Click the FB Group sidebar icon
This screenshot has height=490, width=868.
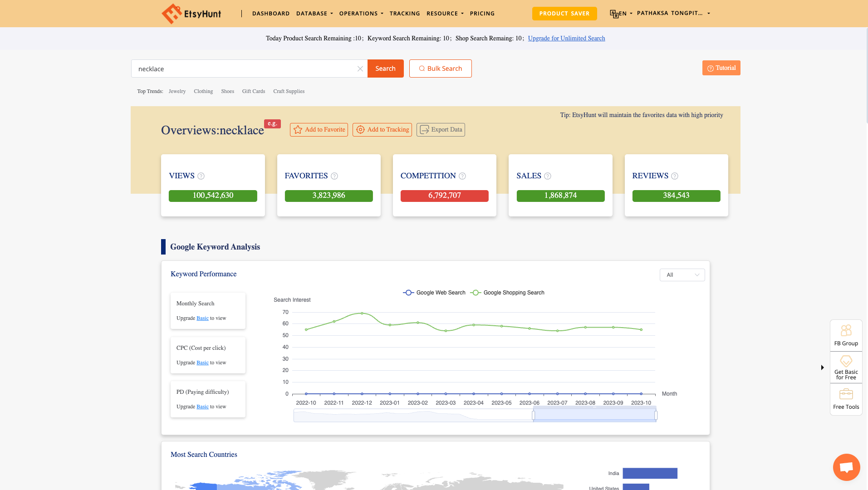click(x=846, y=330)
